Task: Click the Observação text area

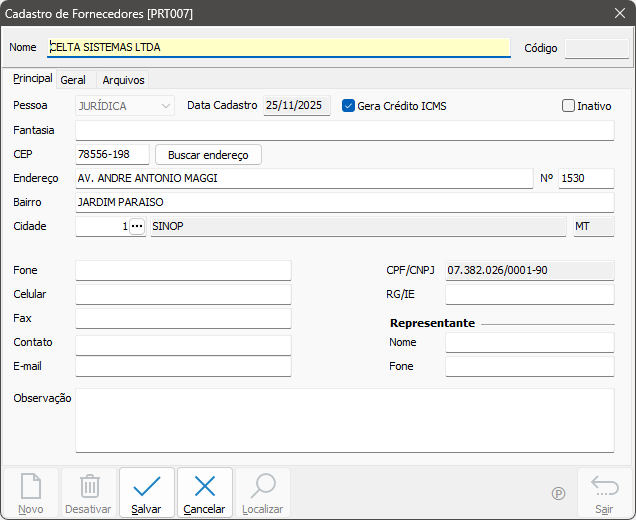Action: [344, 420]
